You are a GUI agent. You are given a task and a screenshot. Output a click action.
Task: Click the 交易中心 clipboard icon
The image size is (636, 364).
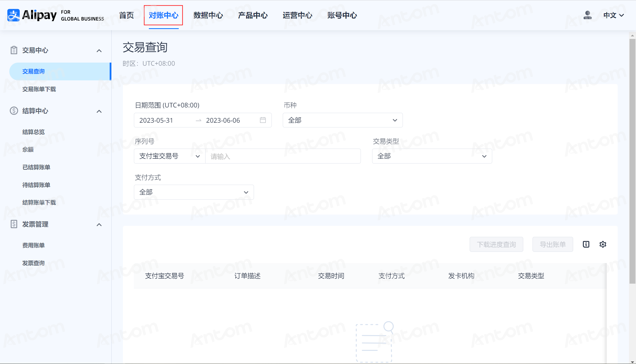click(x=14, y=50)
